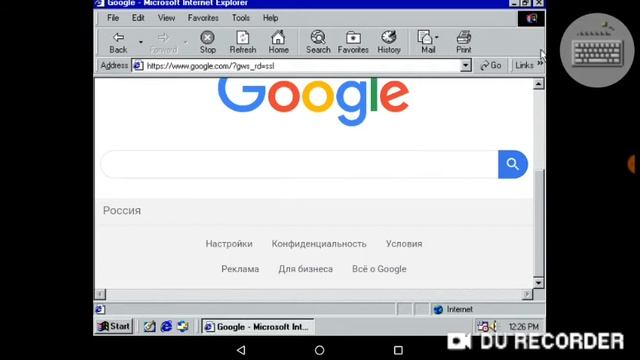Open the Для бизнеса link
The image size is (640, 360).
coord(305,269)
